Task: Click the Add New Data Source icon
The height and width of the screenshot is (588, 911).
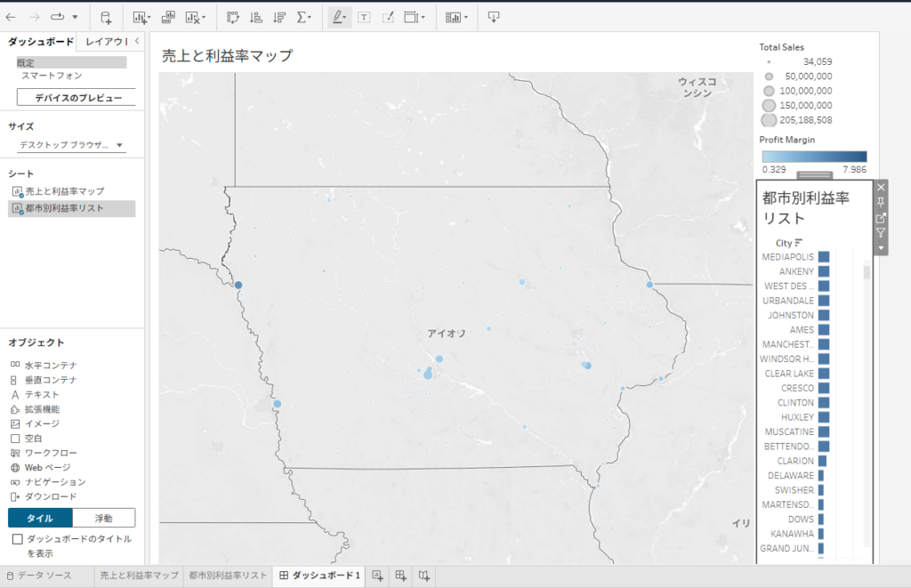Action: [106, 17]
